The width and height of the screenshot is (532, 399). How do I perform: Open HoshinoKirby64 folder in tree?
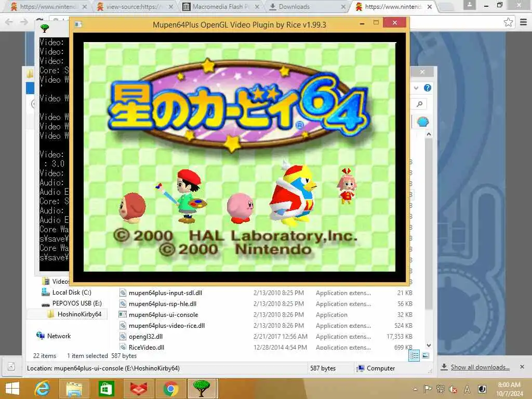79,314
